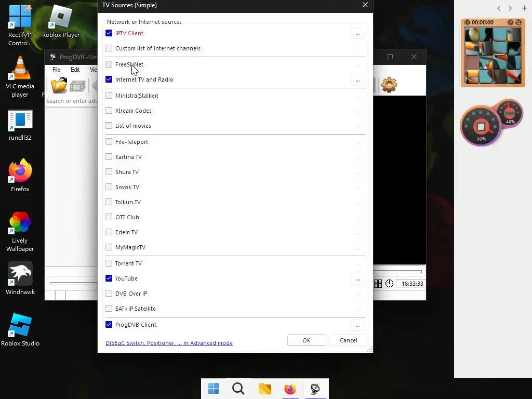The image size is (532, 399).
Task: Click the shuffle icon on the puzzle widget
Action: click(x=518, y=22)
